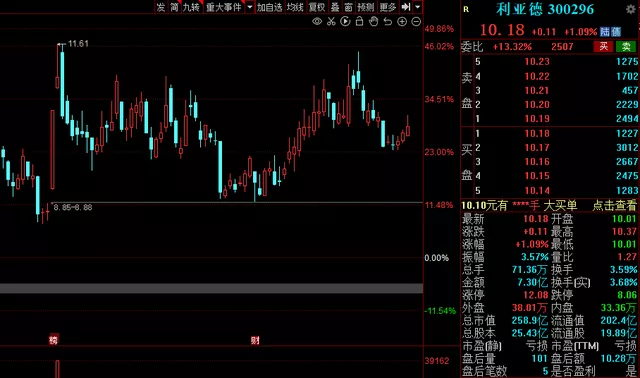Click the 跌停 8.06 value

click(x=627, y=295)
